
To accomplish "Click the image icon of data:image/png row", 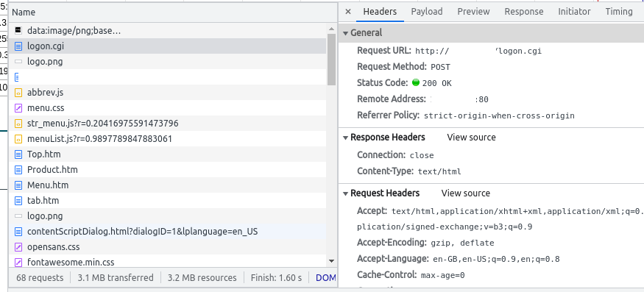I will (x=18, y=30).
